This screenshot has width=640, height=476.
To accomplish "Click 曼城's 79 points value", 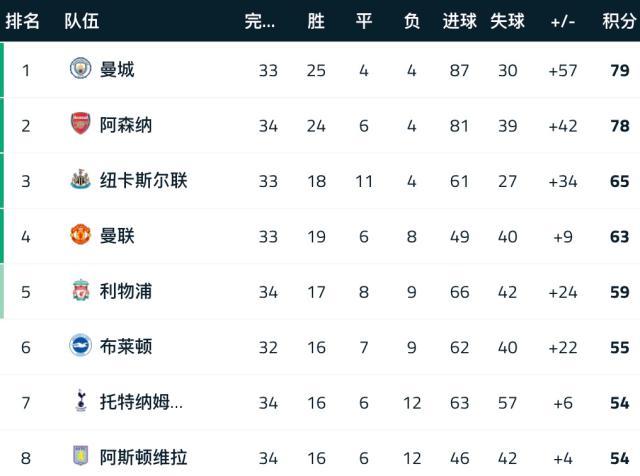I will point(619,69).
